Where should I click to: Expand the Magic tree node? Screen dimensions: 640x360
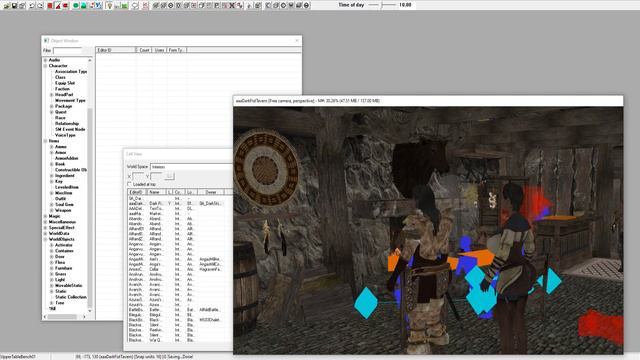pyautogui.click(x=45, y=216)
